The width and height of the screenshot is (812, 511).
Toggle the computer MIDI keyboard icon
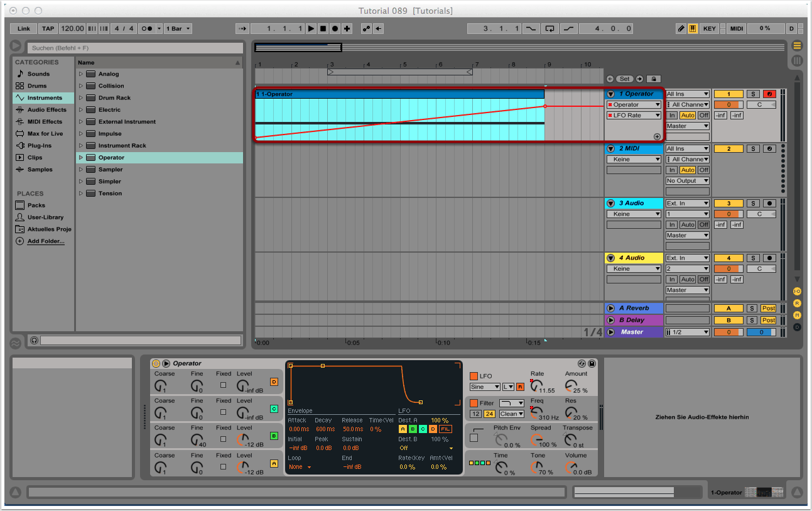point(693,29)
